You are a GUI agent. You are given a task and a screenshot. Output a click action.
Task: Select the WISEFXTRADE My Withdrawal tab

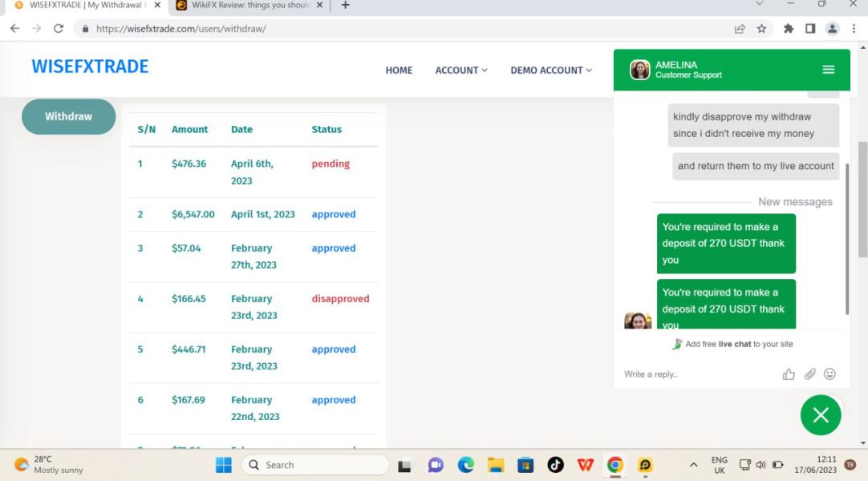pos(87,6)
